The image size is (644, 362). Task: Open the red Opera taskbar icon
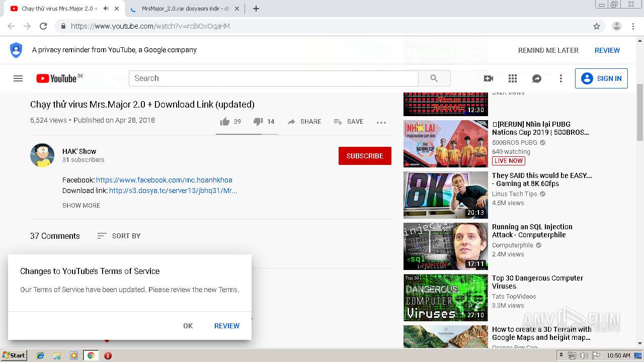(x=108, y=355)
